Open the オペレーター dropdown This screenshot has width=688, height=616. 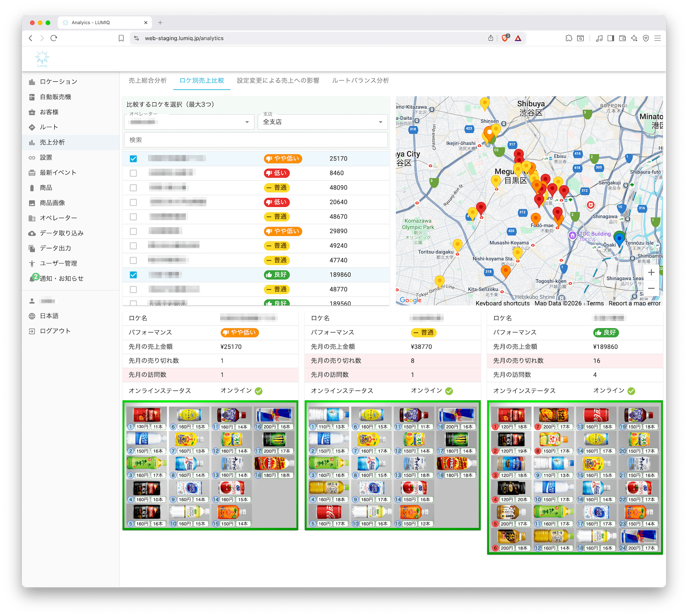coord(189,122)
